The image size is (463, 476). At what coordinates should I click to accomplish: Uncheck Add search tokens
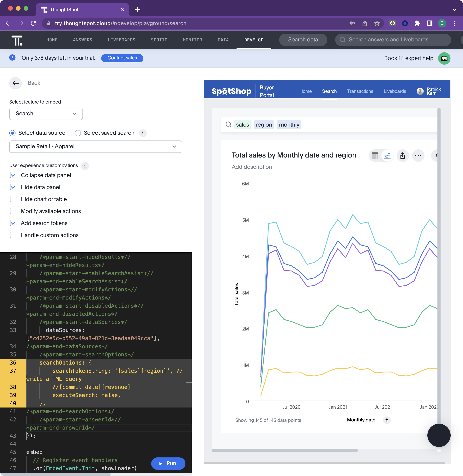[x=13, y=223]
